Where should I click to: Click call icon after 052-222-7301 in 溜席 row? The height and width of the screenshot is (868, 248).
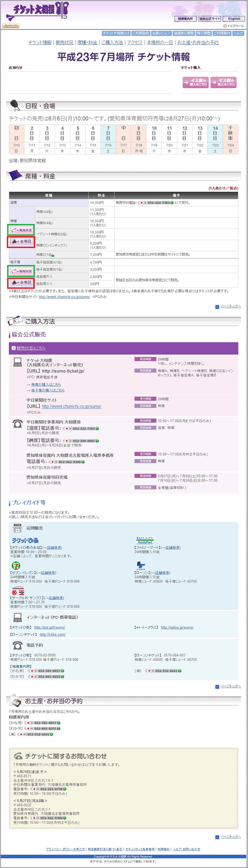(x=172, y=203)
